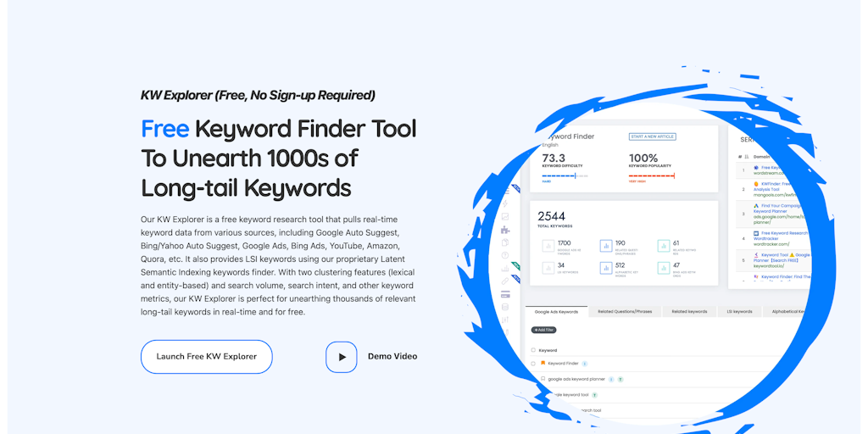Click the chart icon beside 61 related keywords
Screen dimensions: 868x434
(664, 246)
